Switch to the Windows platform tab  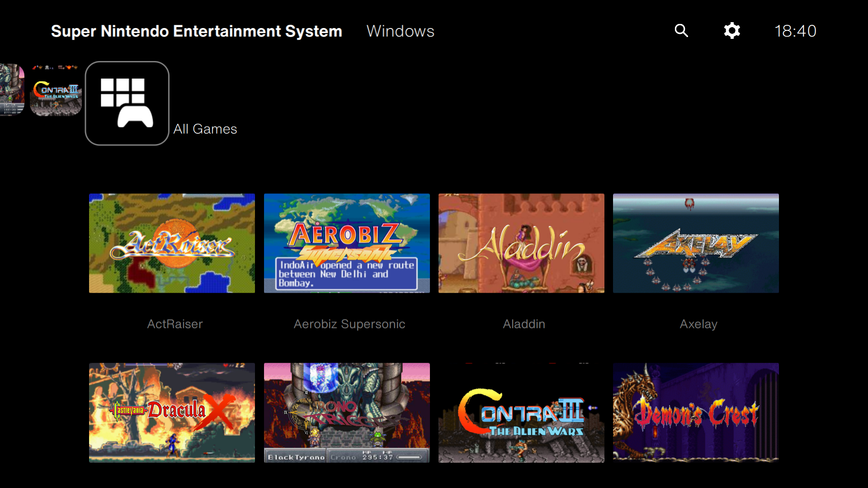(400, 31)
